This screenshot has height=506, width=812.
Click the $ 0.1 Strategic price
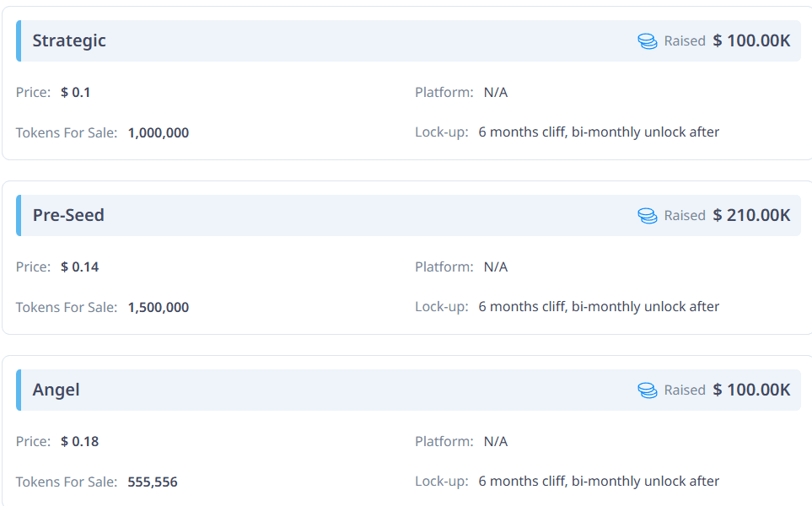[76, 92]
